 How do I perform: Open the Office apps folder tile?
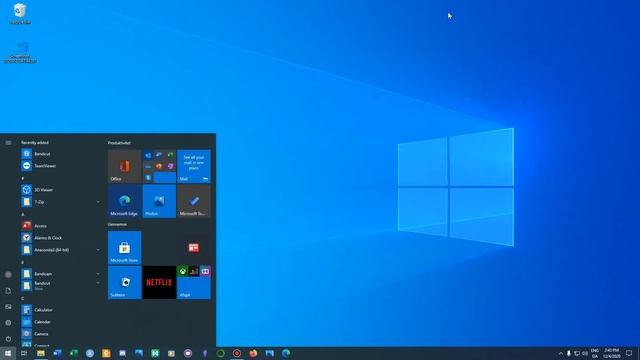(159, 166)
